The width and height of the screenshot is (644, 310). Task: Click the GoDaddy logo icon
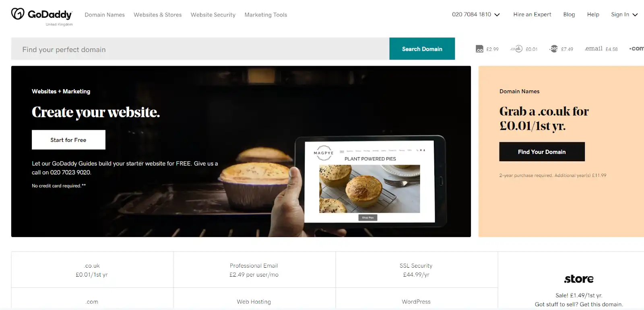point(18,14)
